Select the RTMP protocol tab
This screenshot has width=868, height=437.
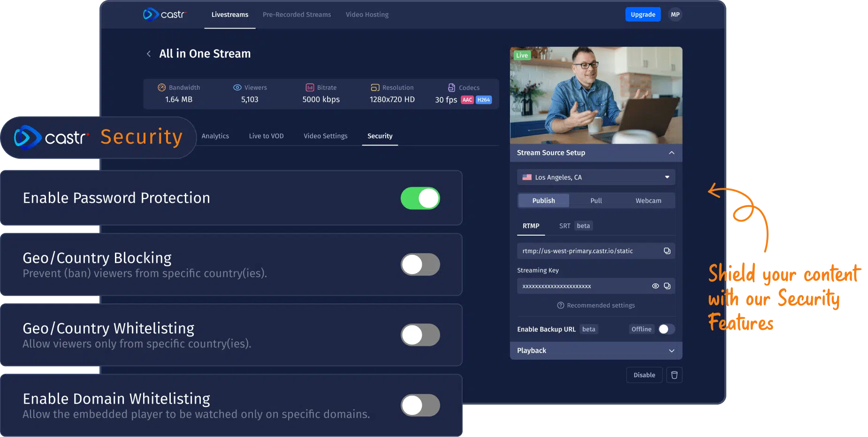(531, 226)
